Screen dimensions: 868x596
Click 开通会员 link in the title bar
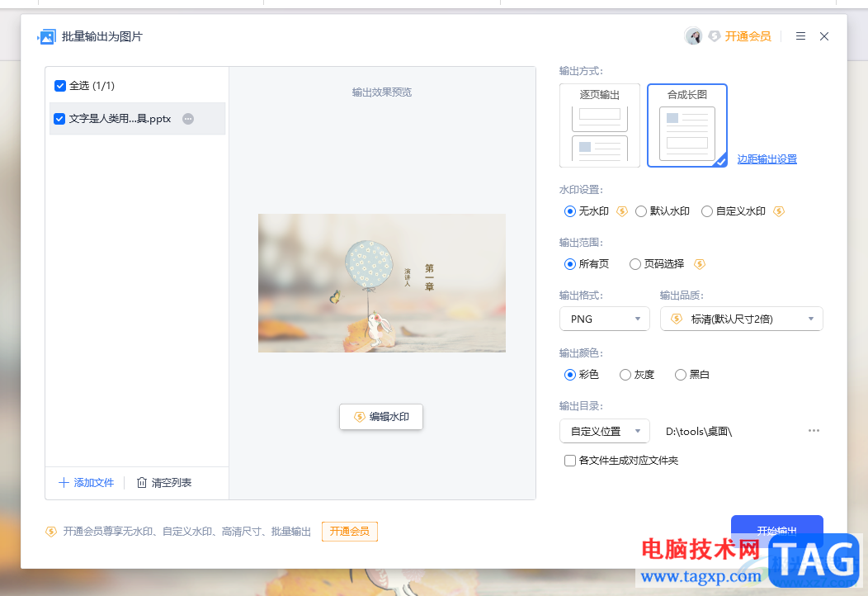pyautogui.click(x=748, y=36)
